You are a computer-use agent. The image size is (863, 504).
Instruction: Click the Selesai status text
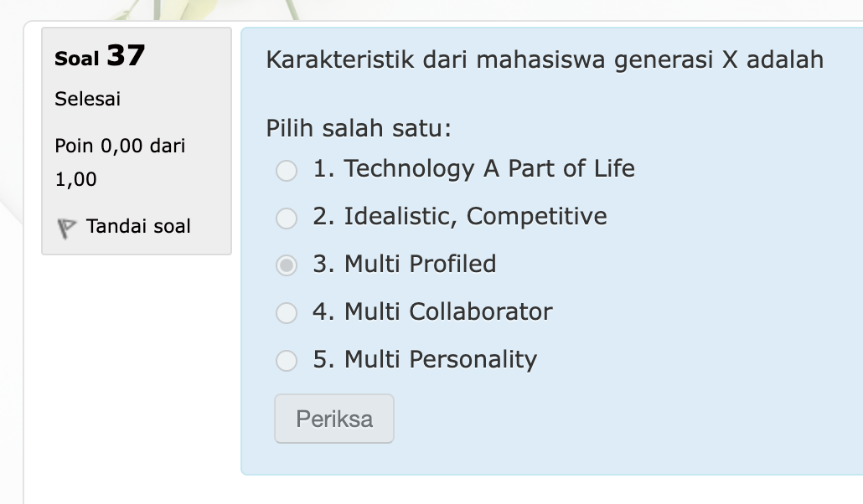click(x=87, y=99)
